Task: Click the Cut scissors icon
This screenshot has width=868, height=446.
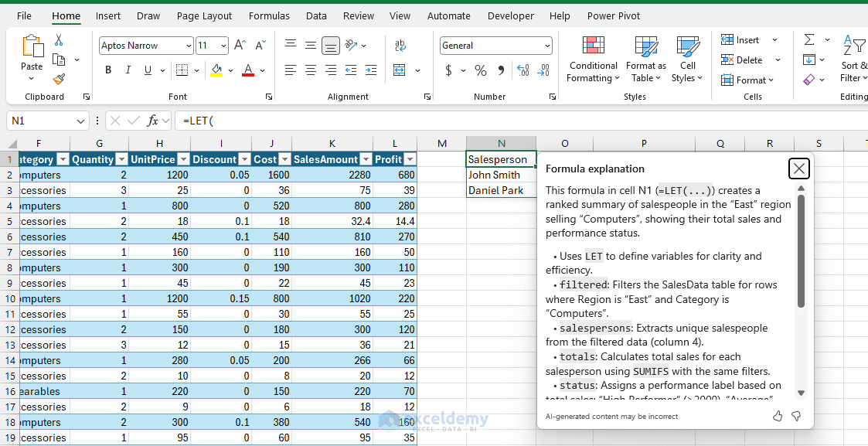Action: coord(59,40)
